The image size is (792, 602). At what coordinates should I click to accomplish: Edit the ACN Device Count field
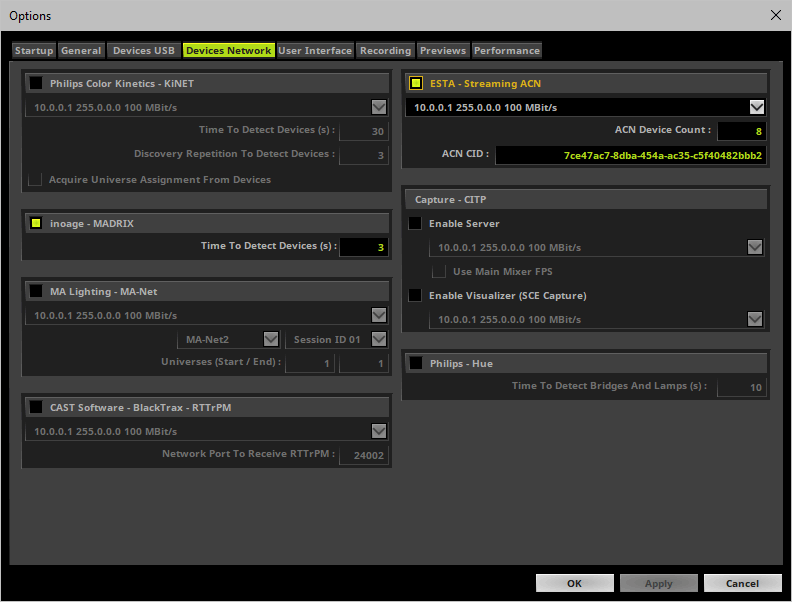click(741, 131)
